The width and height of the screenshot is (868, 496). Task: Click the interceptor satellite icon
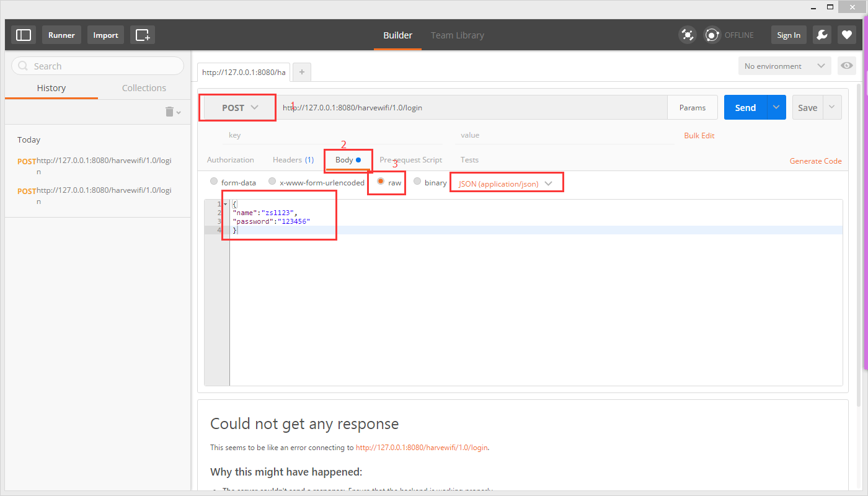coord(688,35)
